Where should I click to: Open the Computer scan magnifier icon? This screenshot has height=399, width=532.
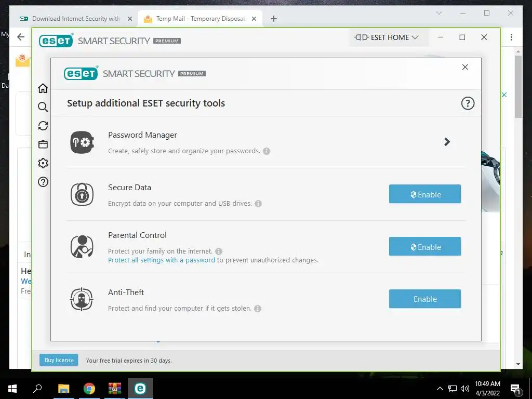43,107
